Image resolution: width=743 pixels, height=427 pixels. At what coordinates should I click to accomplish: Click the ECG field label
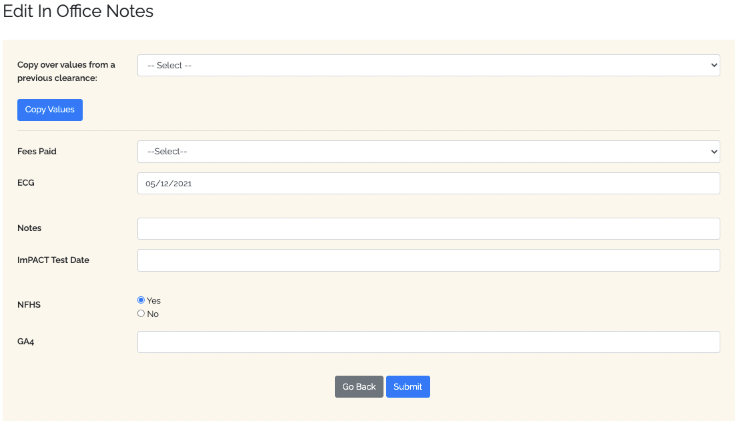[x=26, y=184]
